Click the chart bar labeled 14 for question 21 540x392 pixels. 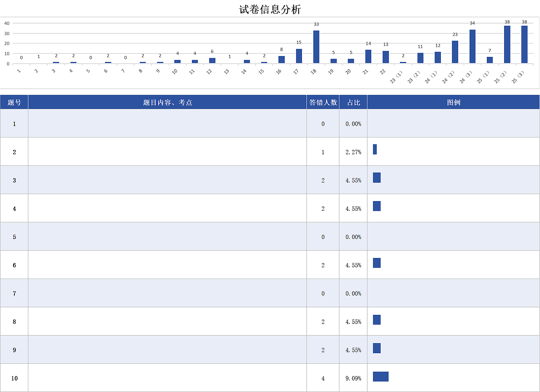pyautogui.click(x=368, y=56)
